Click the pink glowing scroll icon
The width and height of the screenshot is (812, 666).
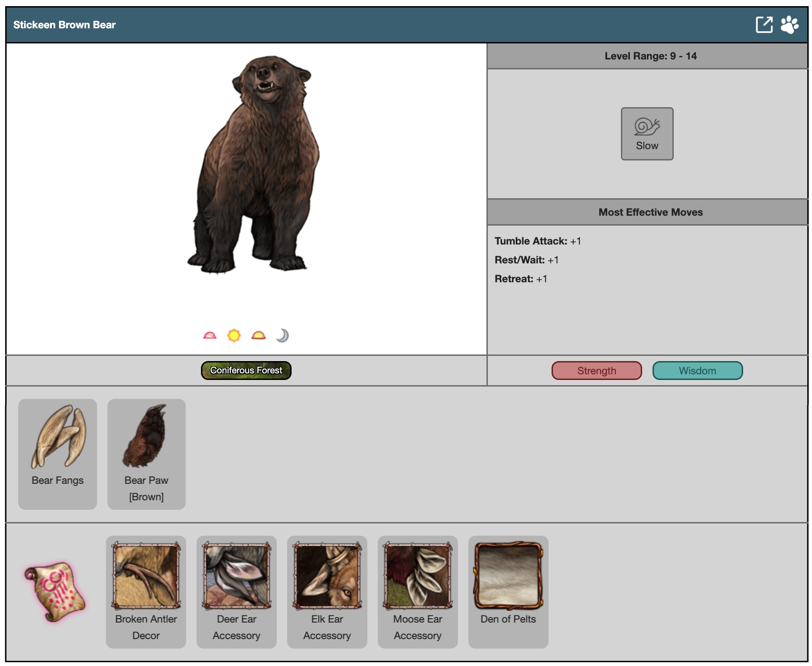click(x=55, y=591)
